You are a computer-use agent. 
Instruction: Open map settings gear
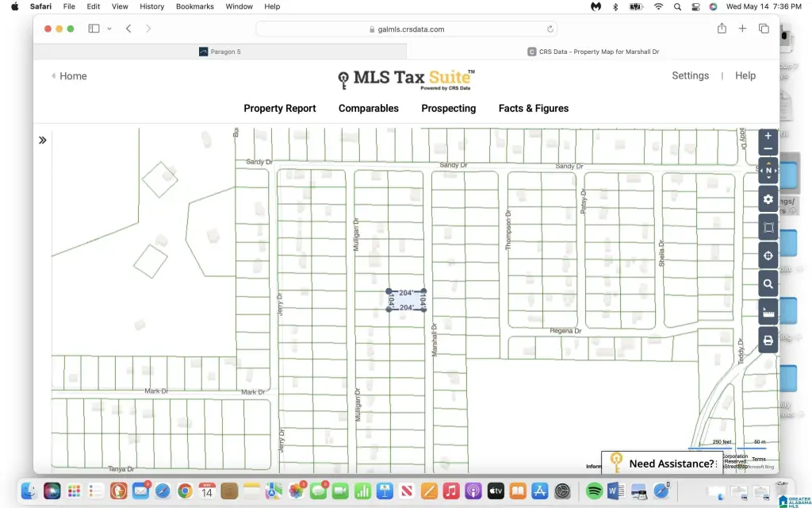768,199
